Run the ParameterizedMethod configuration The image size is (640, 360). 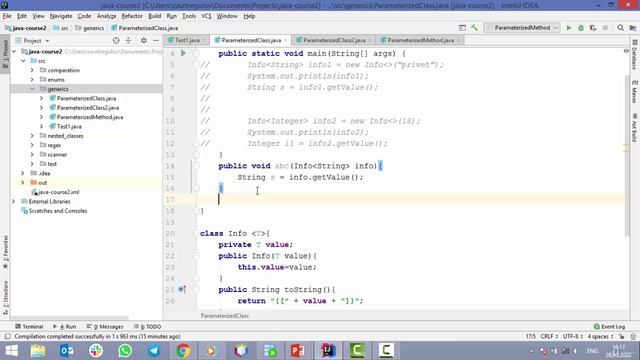pyautogui.click(x=569, y=28)
